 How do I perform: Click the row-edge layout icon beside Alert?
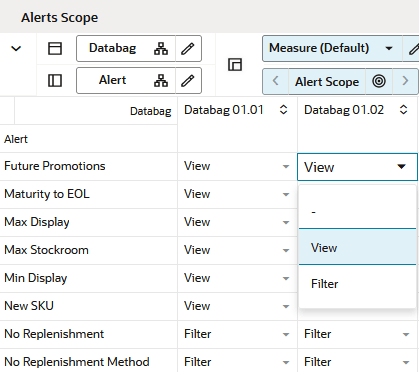pyautogui.click(x=55, y=81)
